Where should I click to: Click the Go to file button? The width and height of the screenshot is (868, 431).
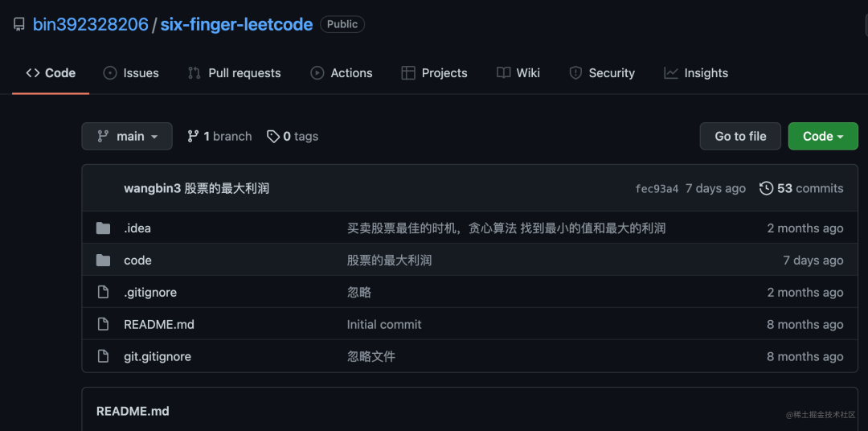pyautogui.click(x=740, y=136)
